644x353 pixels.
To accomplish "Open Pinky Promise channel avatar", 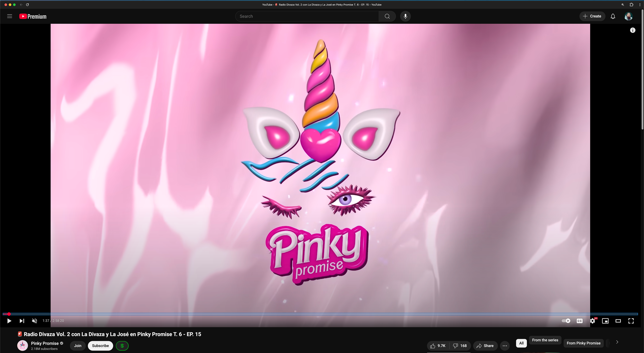I will click(22, 346).
